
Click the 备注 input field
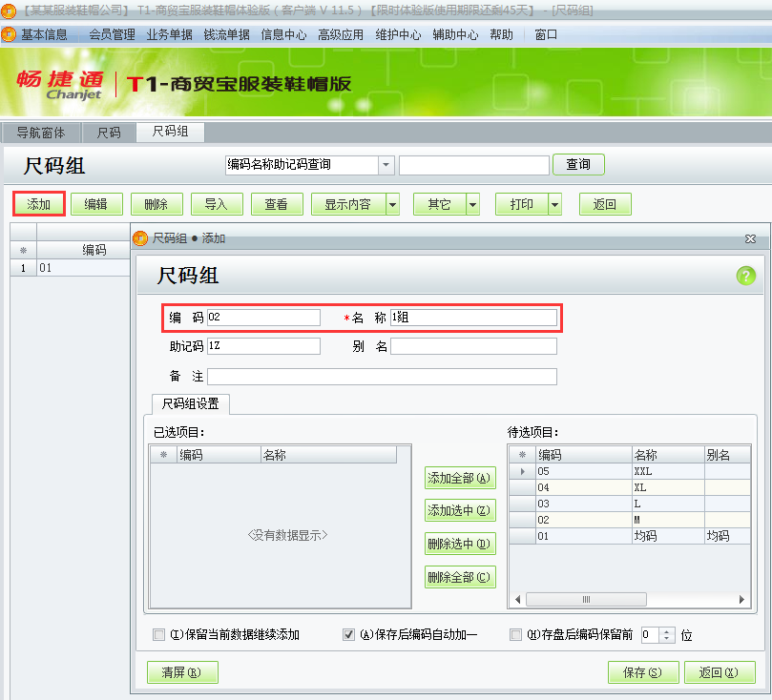[x=382, y=376]
